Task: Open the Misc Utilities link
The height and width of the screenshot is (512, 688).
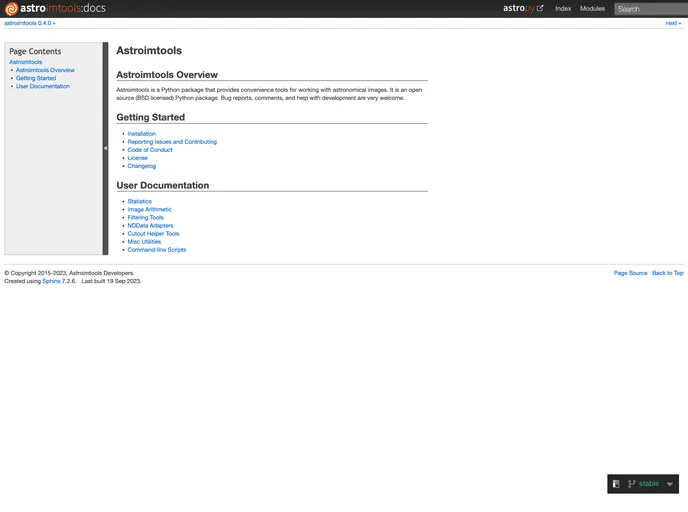Action: (144, 242)
